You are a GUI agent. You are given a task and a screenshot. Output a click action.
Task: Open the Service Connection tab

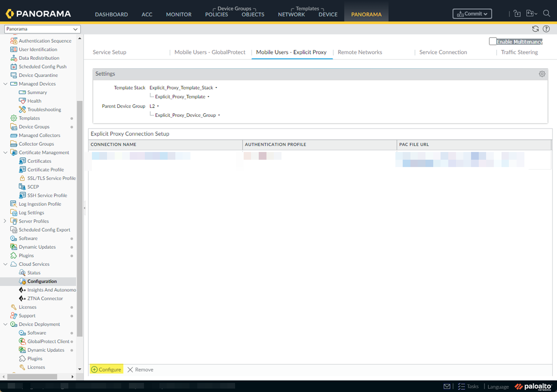click(x=443, y=52)
